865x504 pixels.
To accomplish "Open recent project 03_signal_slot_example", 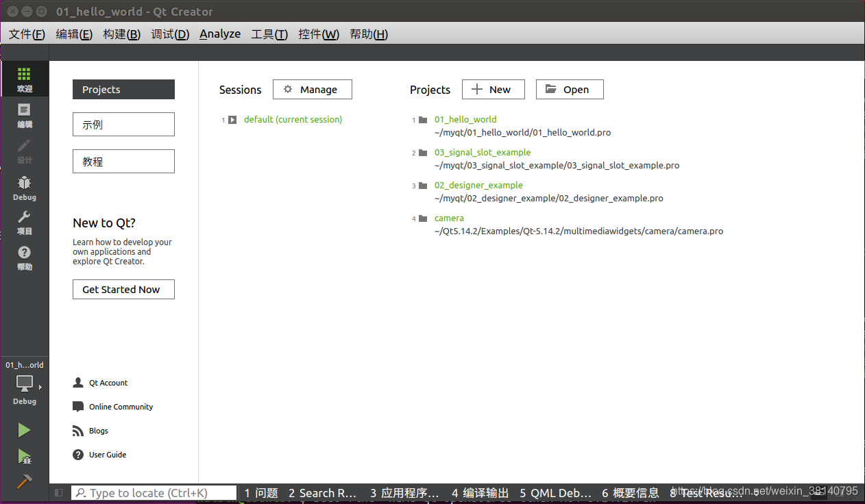I will [483, 152].
